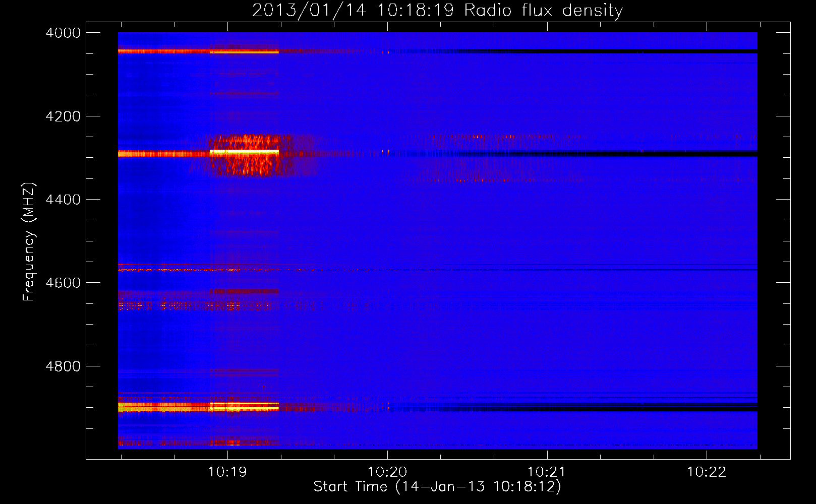This screenshot has height=504, width=816.
Task: Click the 10:22 time tick label
Action: (707, 472)
